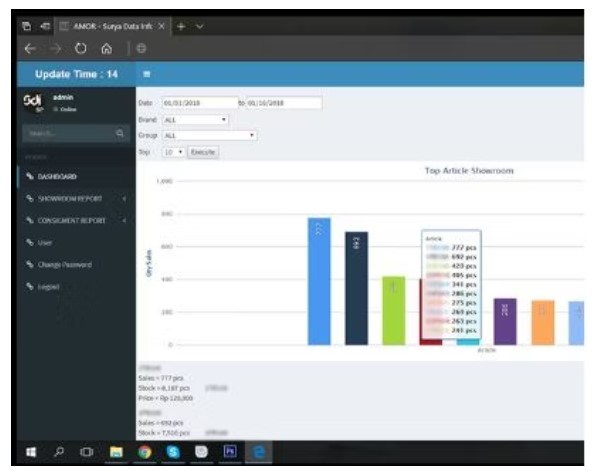
Task: Click the link icon beside DASHBOARD
Action: click(x=30, y=176)
